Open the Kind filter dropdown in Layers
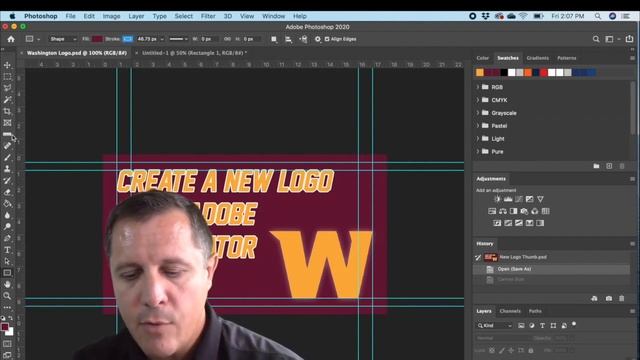Screen dimensions: 640x360 pyautogui.click(x=495, y=325)
